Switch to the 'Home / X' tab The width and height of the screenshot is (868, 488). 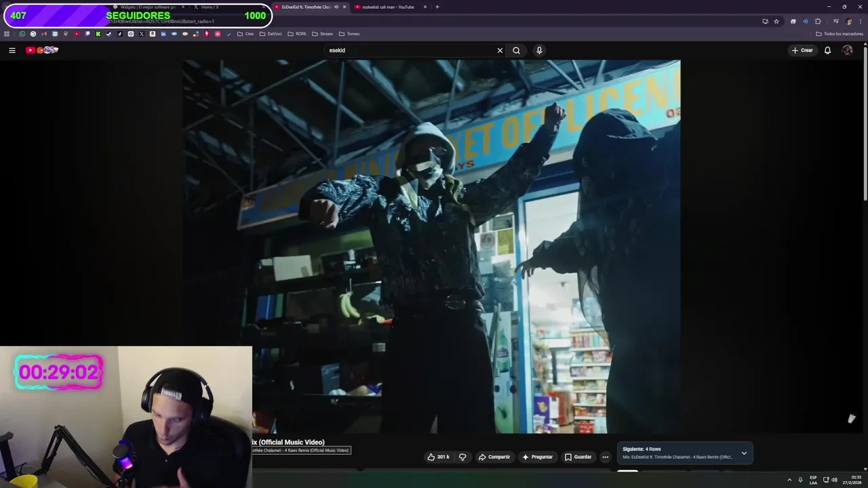coord(210,7)
